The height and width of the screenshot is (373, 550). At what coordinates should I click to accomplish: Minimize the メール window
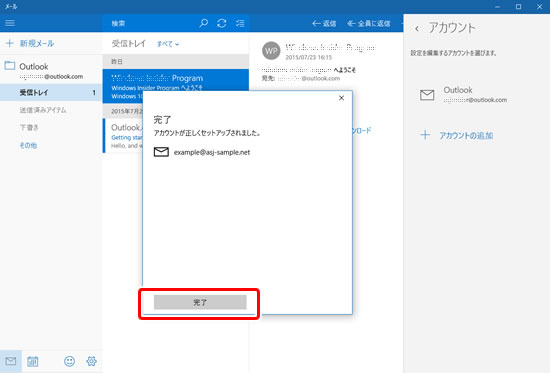click(497, 7)
